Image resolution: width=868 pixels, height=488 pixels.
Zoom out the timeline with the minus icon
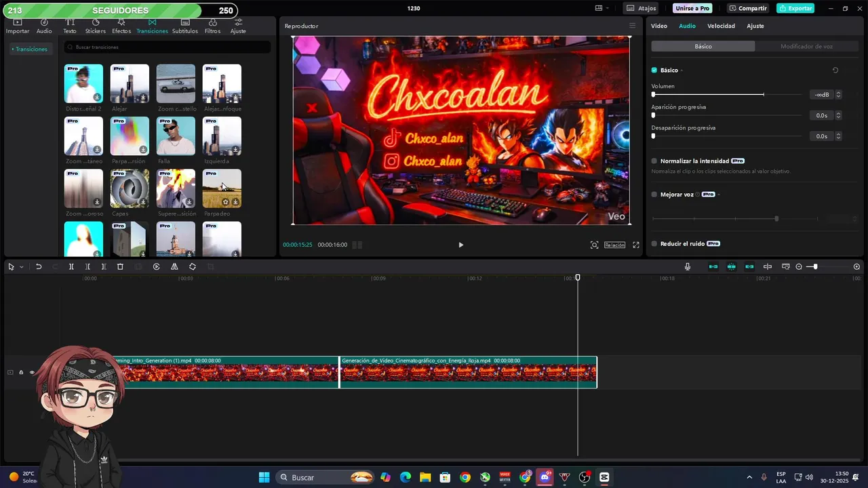point(799,267)
